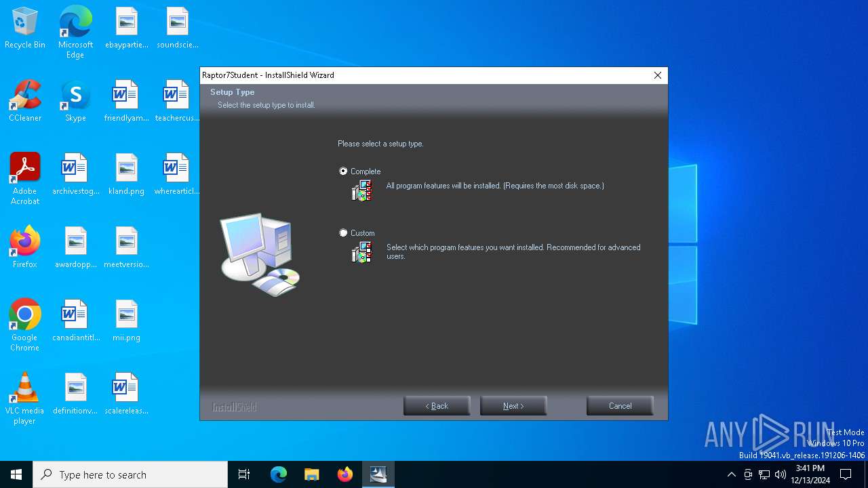Select the soundscie image file on the desktop
868x488 pixels.
click(177, 28)
